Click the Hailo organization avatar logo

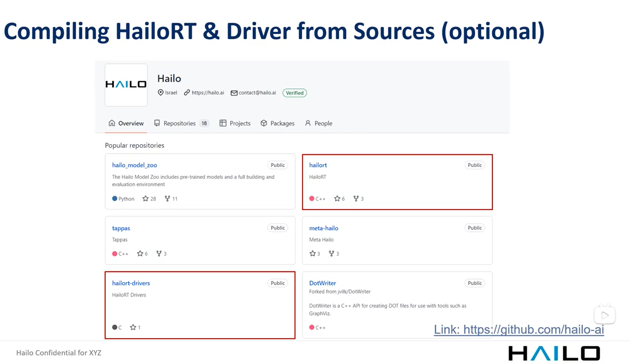[x=126, y=85]
